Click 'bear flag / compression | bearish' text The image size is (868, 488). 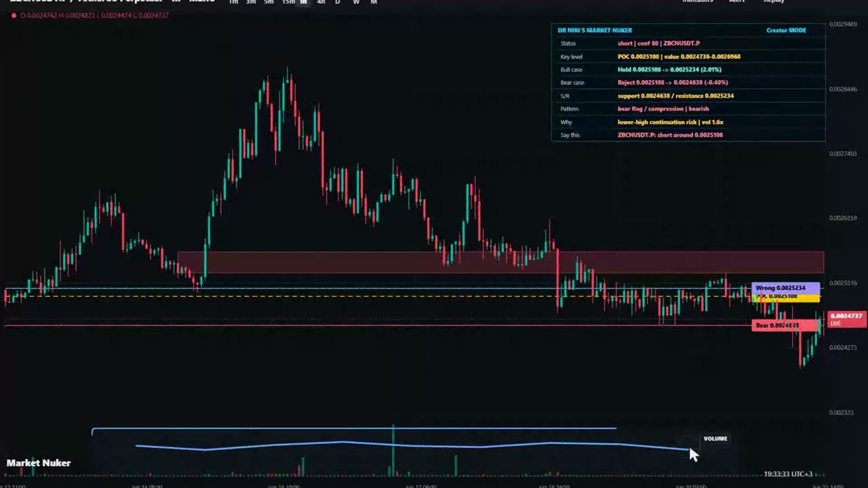663,109
